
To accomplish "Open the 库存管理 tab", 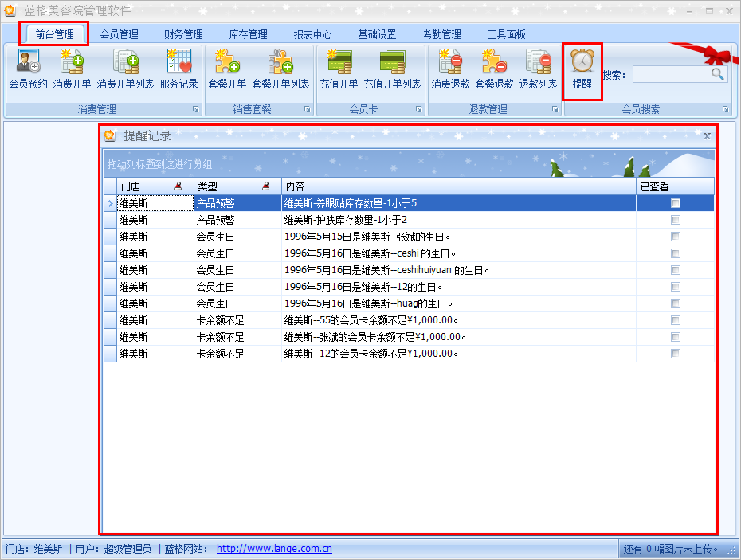I will pyautogui.click(x=248, y=34).
